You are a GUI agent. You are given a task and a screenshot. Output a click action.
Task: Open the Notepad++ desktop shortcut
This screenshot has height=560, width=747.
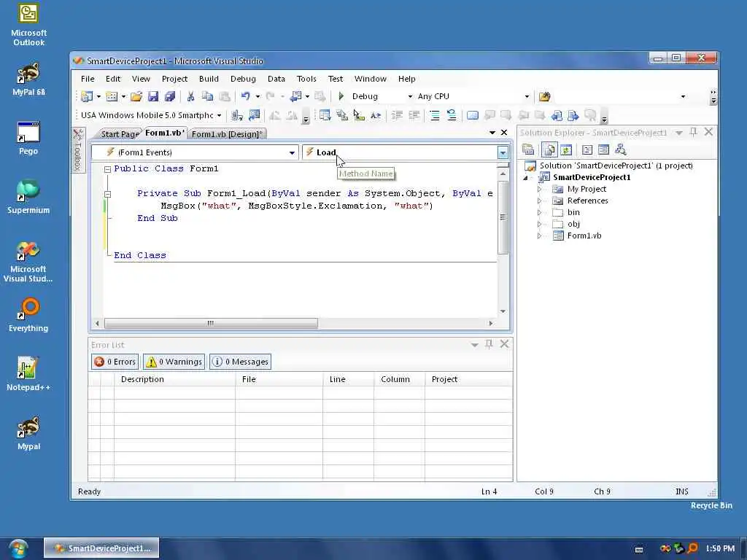28,374
